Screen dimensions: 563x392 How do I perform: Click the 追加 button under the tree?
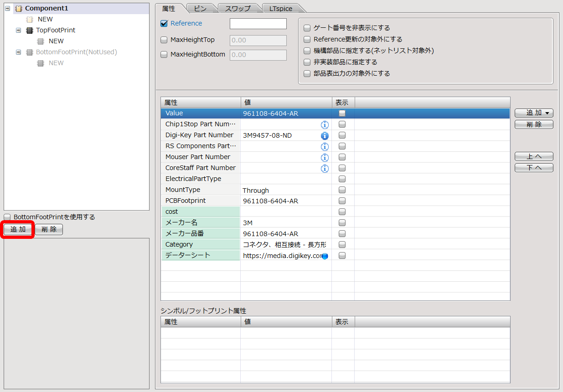tap(18, 229)
